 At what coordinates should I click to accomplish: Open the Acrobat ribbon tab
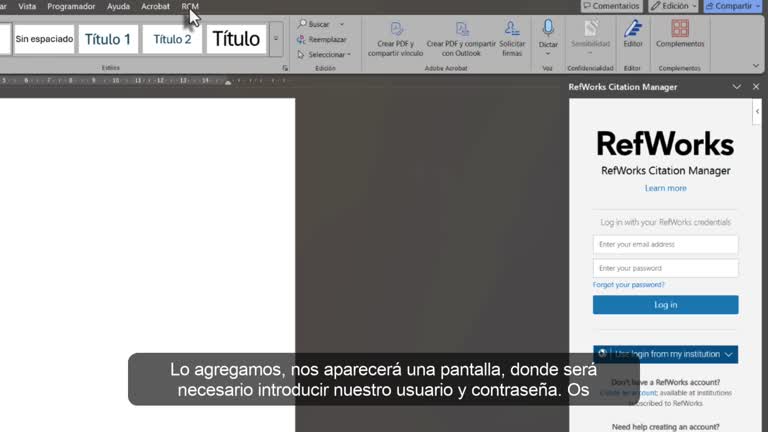point(155,6)
